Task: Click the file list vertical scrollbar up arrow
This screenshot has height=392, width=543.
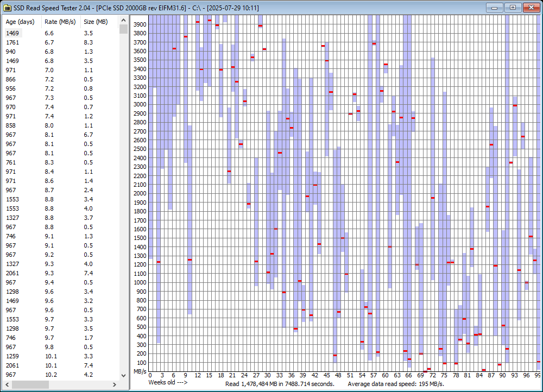Action: [123, 20]
